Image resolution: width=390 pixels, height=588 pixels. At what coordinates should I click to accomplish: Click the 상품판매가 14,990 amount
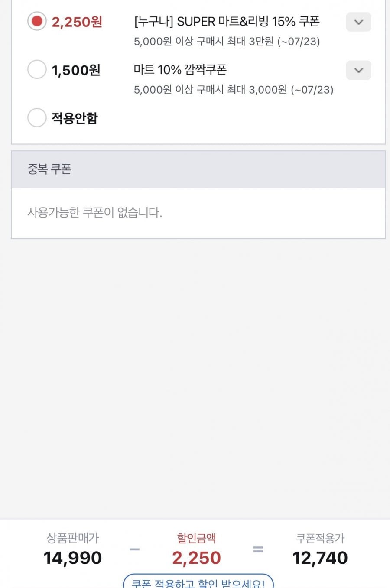coord(72,558)
